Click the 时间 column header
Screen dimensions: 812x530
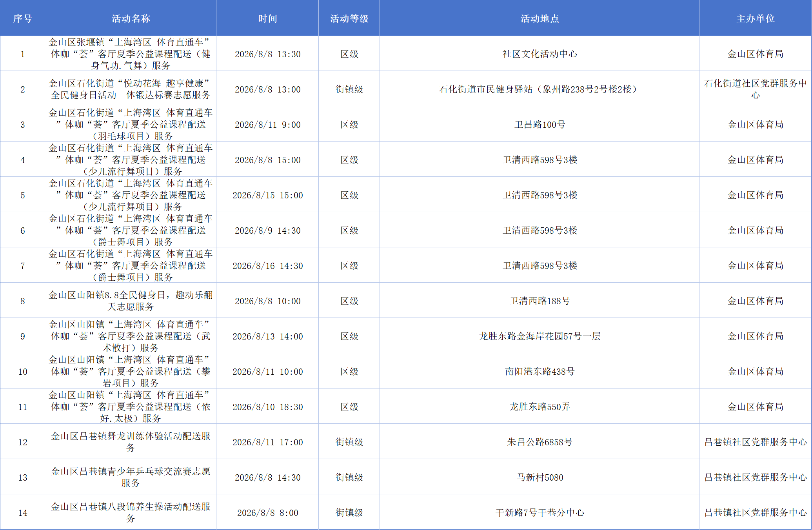tap(267, 18)
